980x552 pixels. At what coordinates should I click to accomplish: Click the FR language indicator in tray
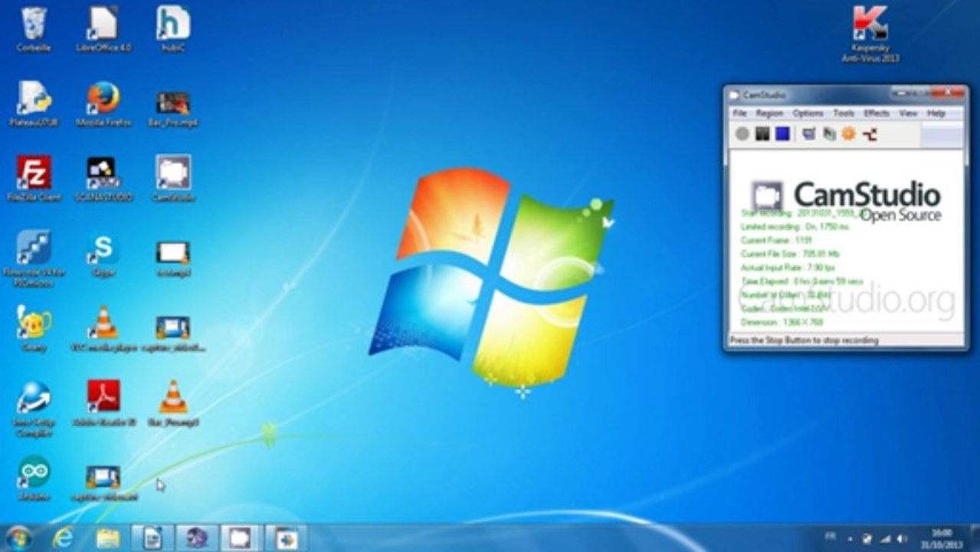[x=831, y=537]
